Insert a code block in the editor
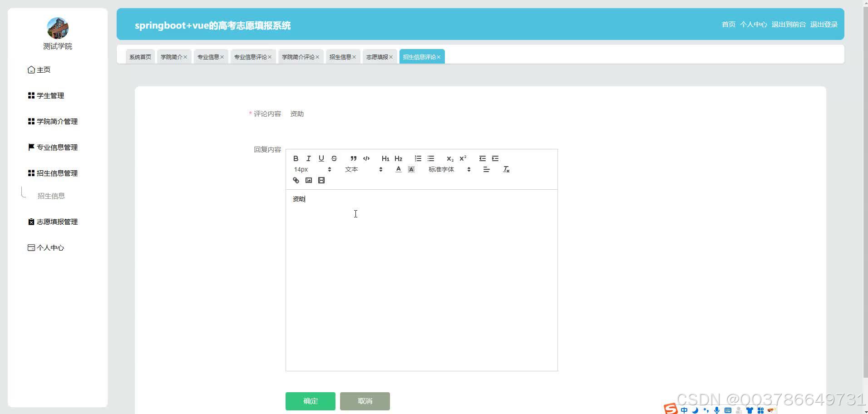868x414 pixels. [x=366, y=158]
